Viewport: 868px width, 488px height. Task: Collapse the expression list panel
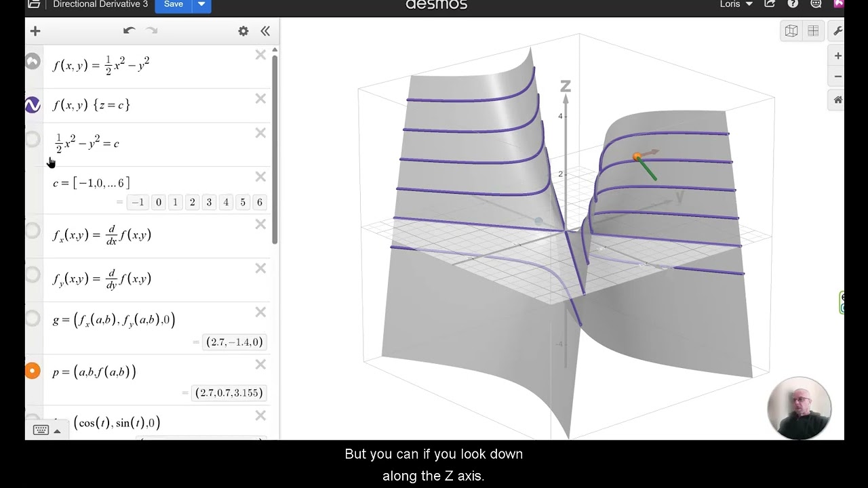(265, 30)
